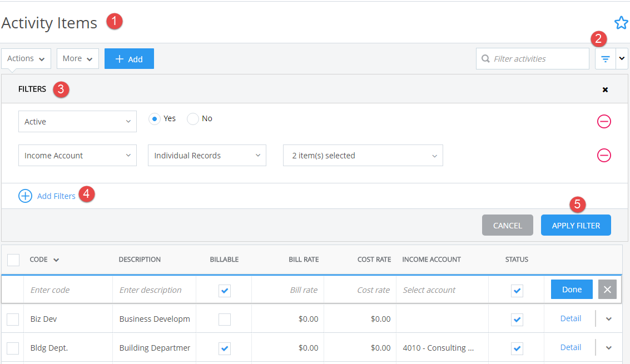Click the search magnifier in filter activities box
Screen dimensions: 630x364
tap(486, 58)
